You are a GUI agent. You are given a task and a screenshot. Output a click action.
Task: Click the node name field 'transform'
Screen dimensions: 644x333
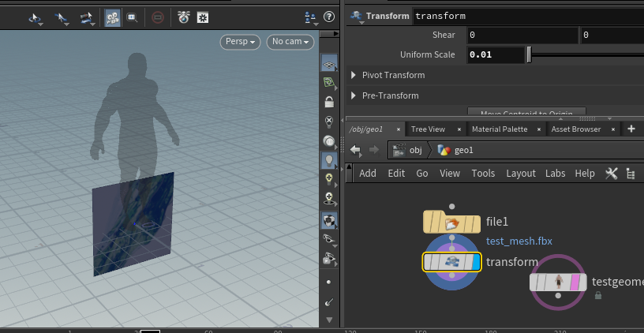tap(528, 17)
